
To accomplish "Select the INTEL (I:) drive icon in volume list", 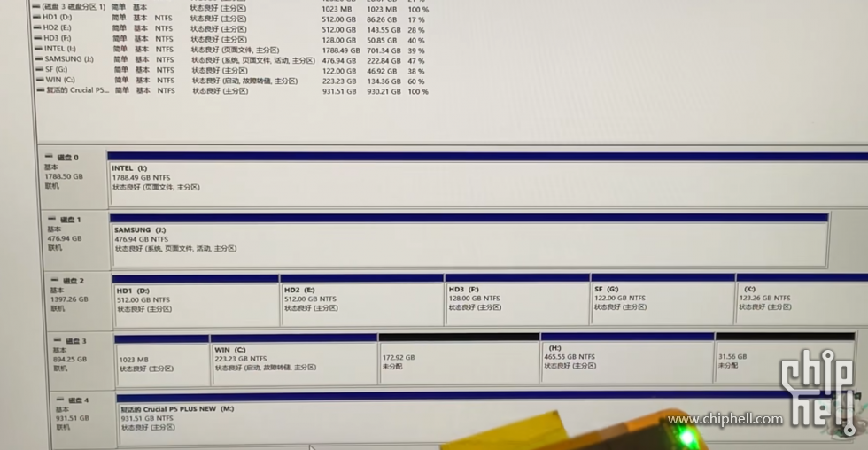I will [38, 49].
